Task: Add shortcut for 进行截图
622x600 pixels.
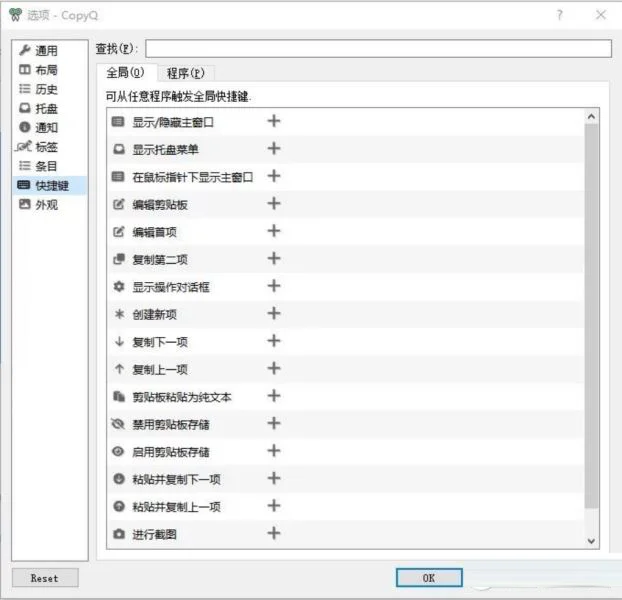Action: click(274, 533)
